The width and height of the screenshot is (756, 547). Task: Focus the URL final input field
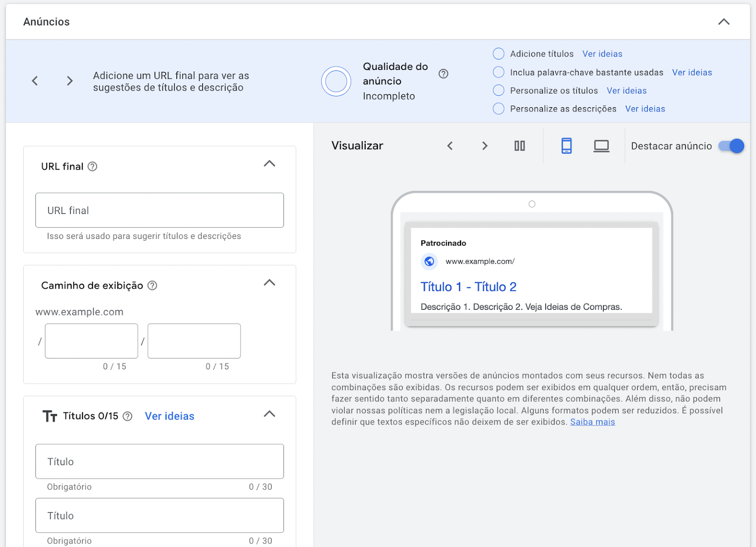point(160,210)
